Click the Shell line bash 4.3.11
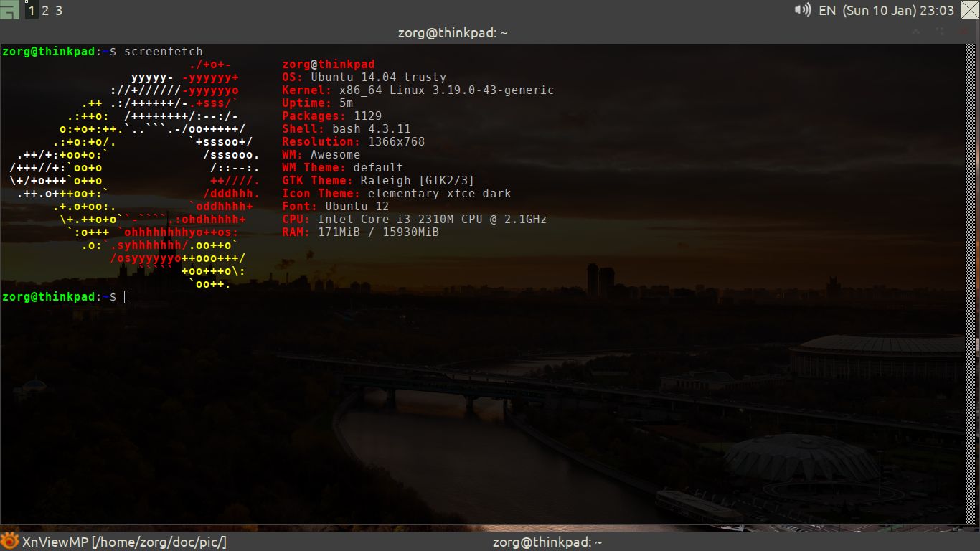The image size is (980, 551). 346,129
